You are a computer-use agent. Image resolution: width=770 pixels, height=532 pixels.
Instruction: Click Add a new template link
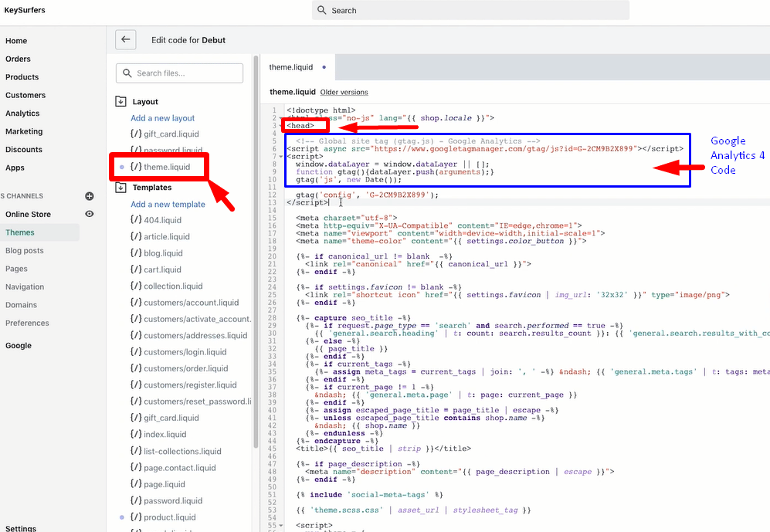[x=168, y=204]
